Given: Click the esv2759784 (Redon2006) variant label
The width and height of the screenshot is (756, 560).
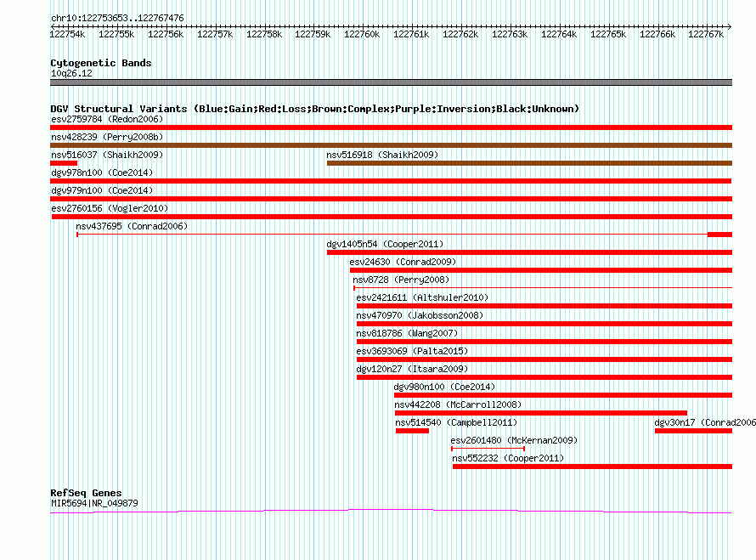Looking at the screenshot, I should click(x=107, y=119).
